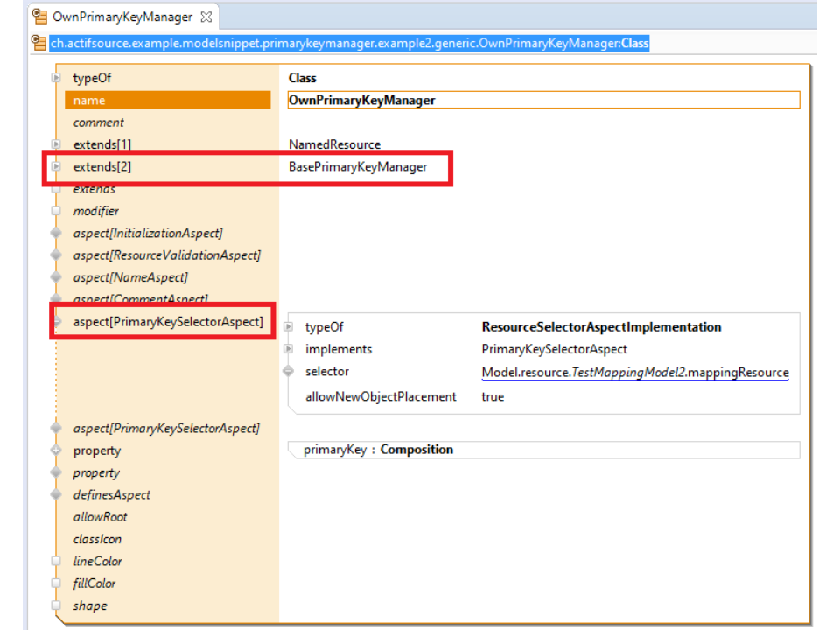Click the diamond icon beside definesAspect

(56, 495)
